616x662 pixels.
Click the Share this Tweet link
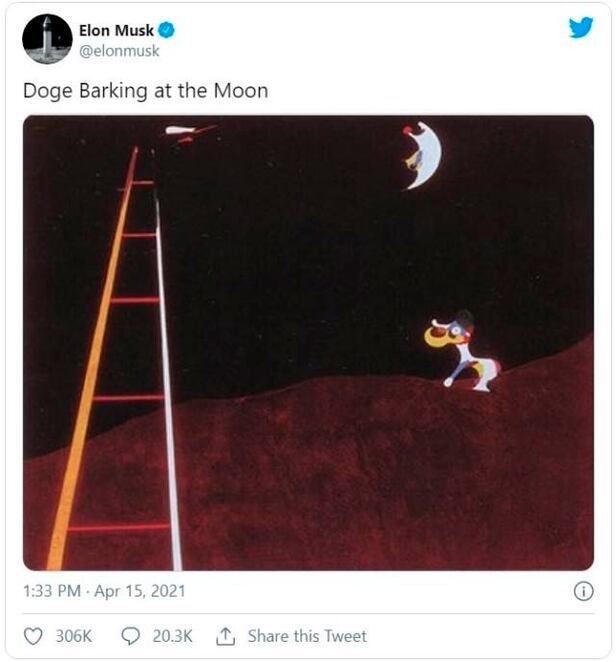click(x=307, y=636)
